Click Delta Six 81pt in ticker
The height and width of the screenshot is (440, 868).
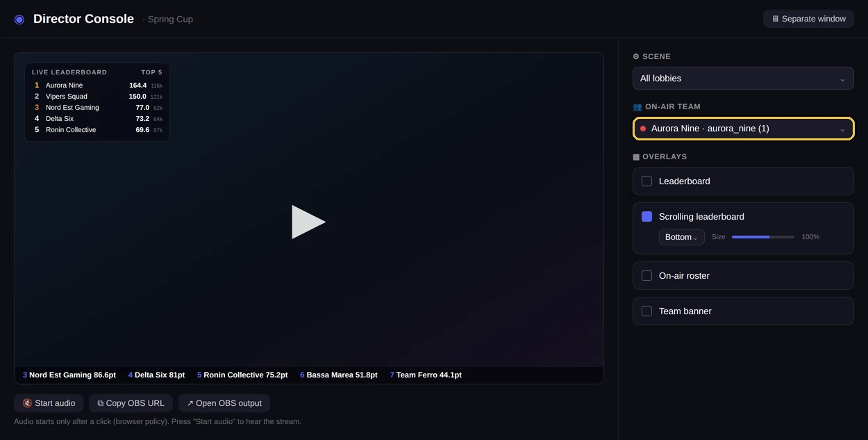156,375
